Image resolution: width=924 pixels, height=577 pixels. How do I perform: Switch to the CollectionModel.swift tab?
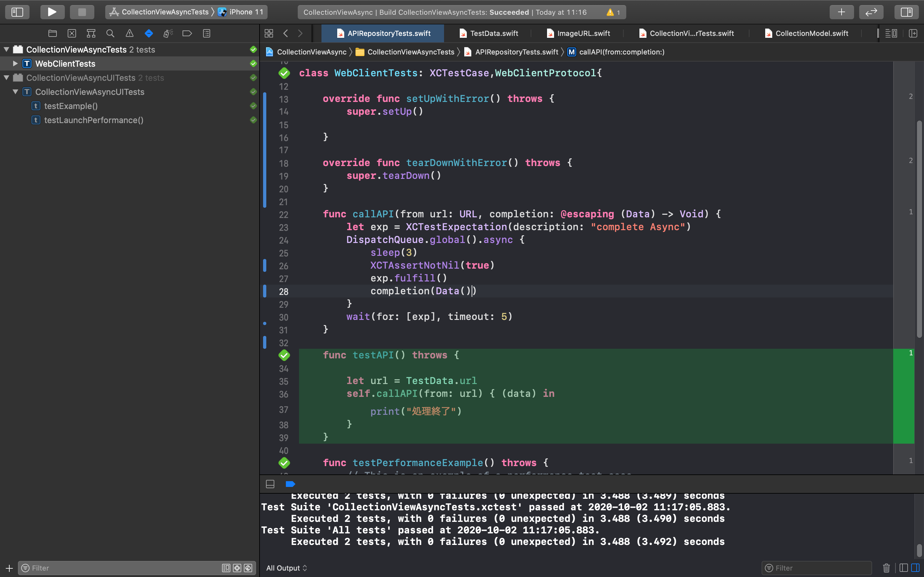pos(811,34)
